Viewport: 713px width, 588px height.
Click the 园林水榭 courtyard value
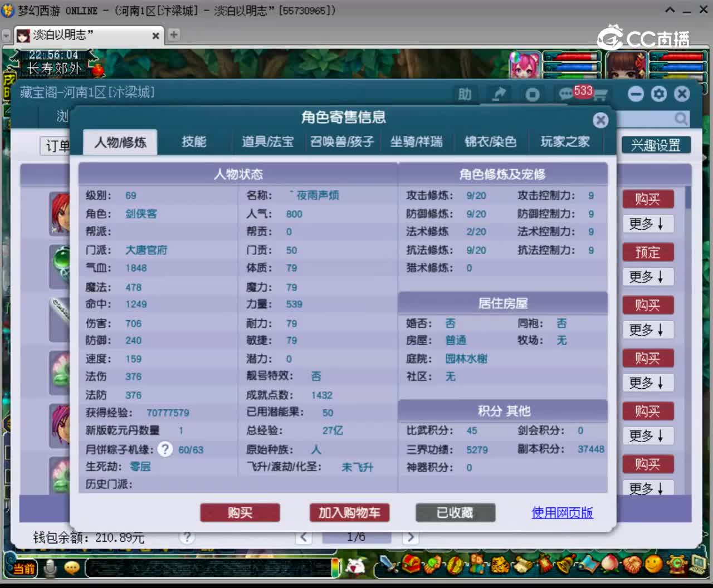click(x=466, y=359)
